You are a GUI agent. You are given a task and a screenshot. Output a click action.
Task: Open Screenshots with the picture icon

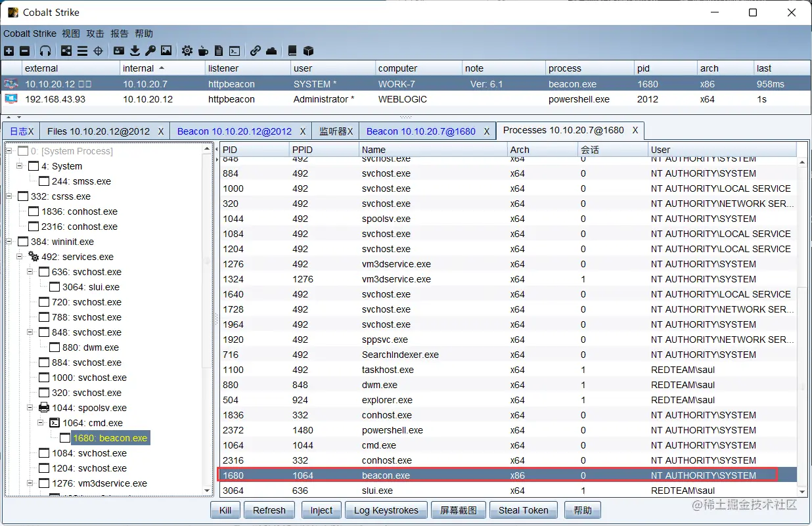pos(166,51)
